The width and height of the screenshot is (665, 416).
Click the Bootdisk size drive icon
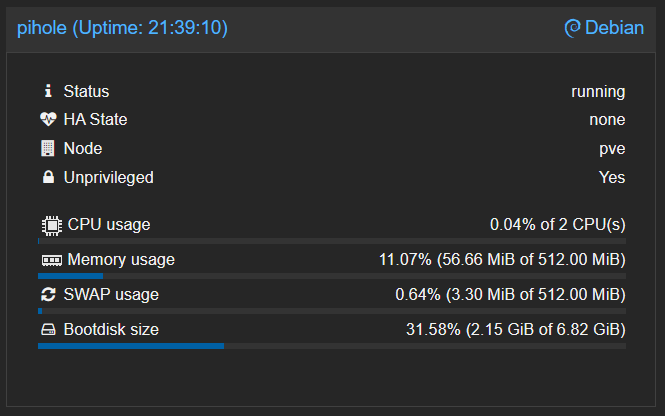point(48,330)
